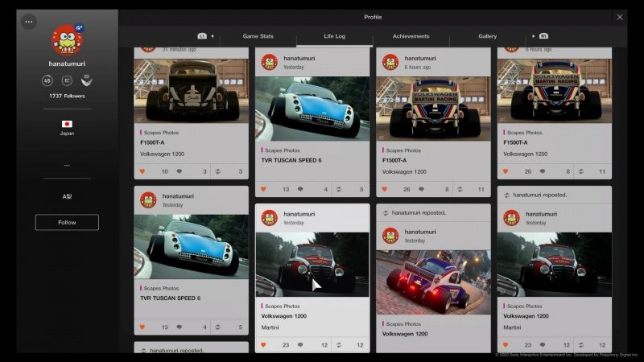The image size is (644, 362).
Task: Click the heart icon in the Follow sidebar's medal row
Action: point(86,80)
